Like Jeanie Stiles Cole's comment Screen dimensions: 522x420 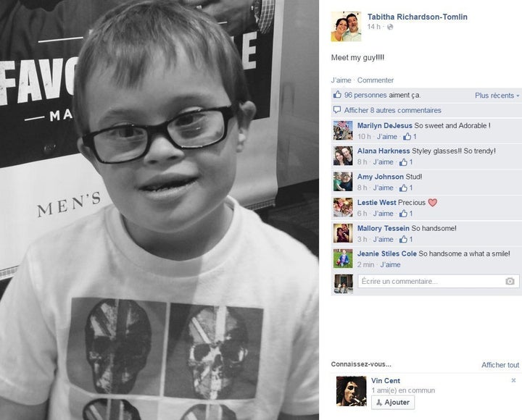(x=390, y=265)
